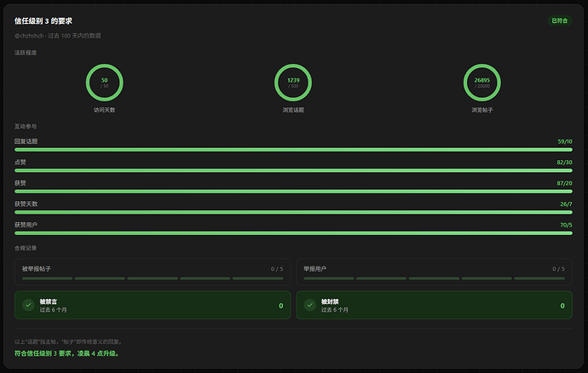Click the 0 / 5 count for 被举报帖子
Viewport: 588px width, 373px height.
coord(277,269)
